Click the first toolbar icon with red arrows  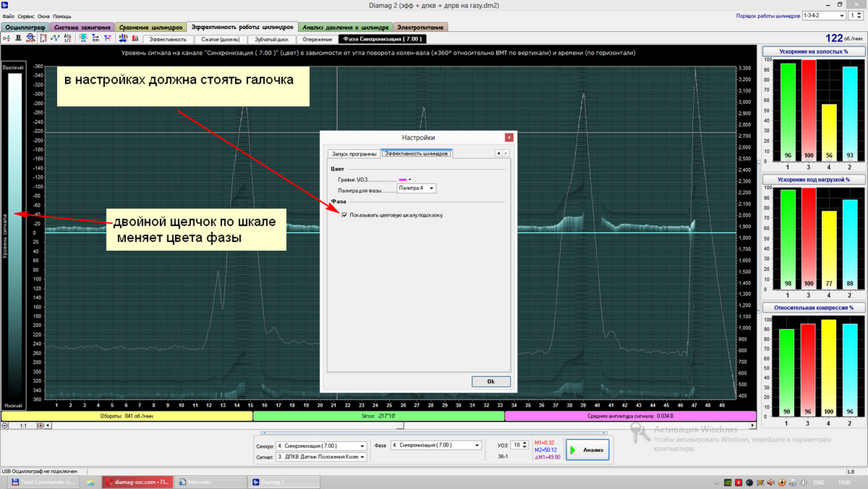tap(6, 38)
